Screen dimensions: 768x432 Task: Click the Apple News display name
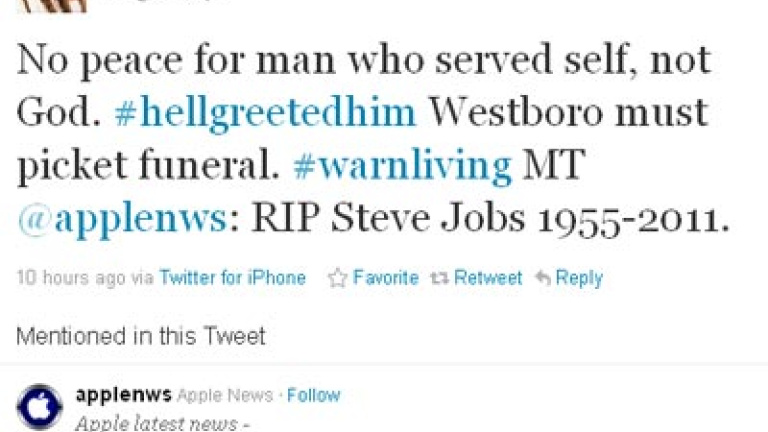(x=225, y=395)
